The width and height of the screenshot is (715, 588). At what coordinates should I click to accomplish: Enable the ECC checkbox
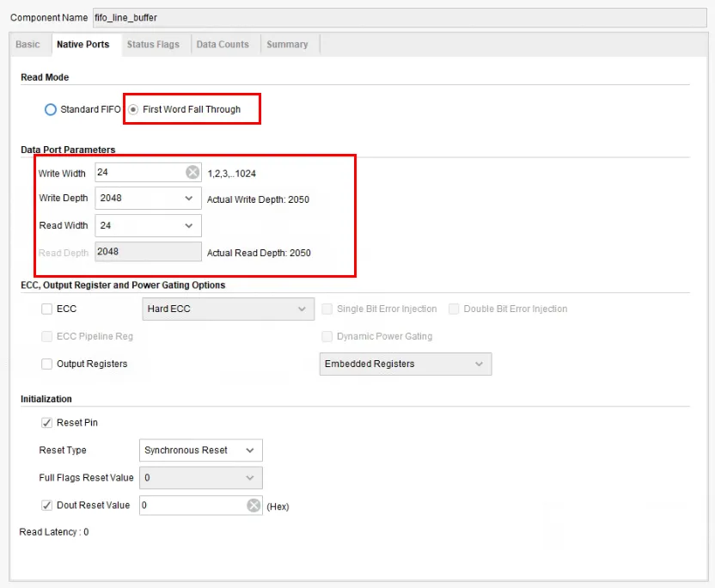(46, 309)
